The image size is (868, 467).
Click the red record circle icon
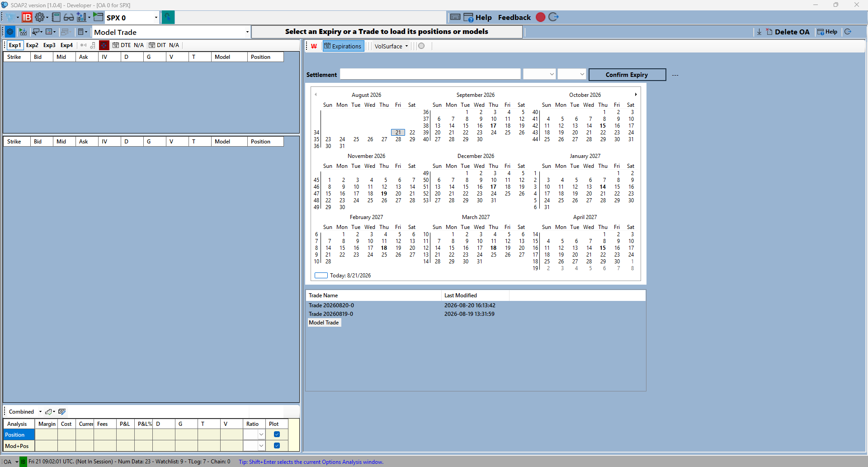540,17
